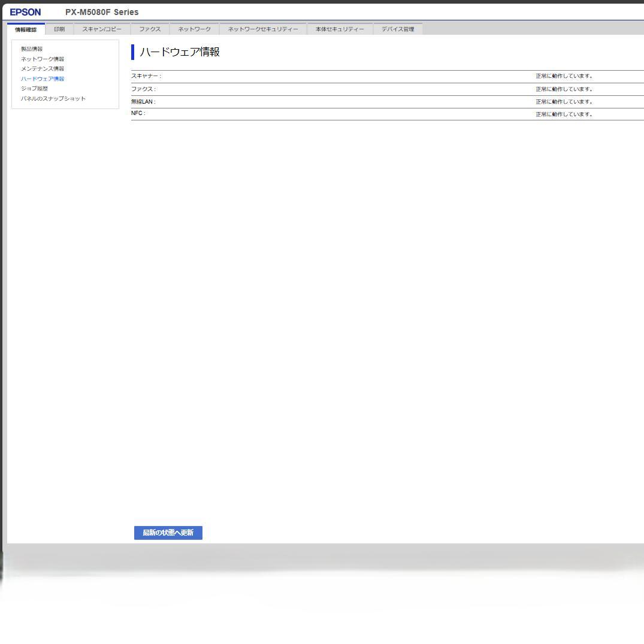The width and height of the screenshot is (644, 644).
Task: Click the スキャナー row label
Action: tap(146, 76)
